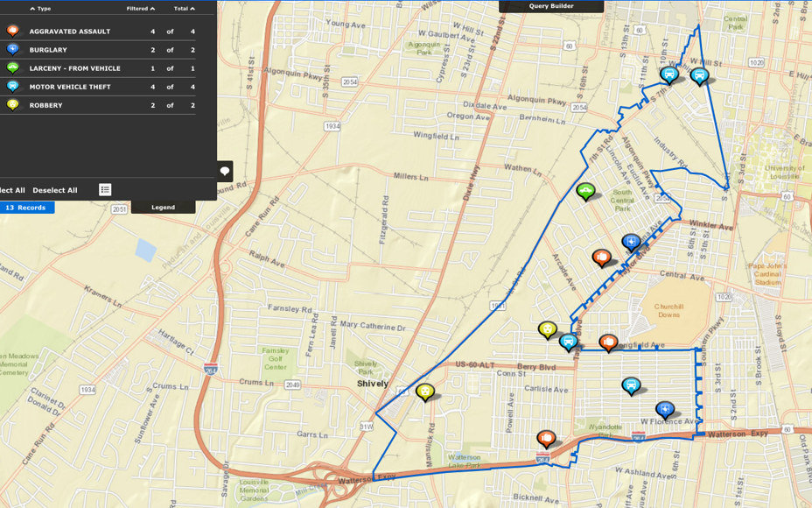Click the orange Assault marker on Longfield Ave
Viewport: 812px width, 508px height.
[x=608, y=342]
